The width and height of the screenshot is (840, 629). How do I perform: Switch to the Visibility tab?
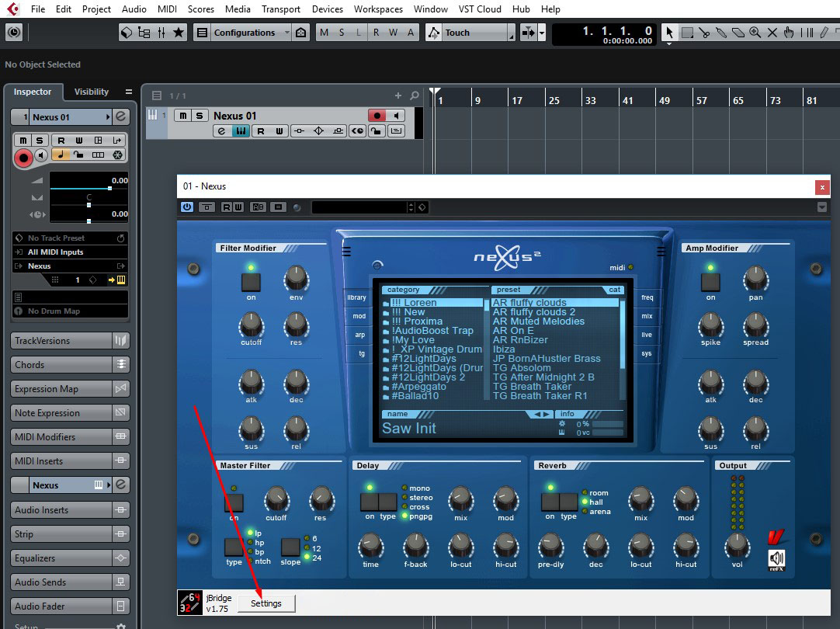click(91, 92)
